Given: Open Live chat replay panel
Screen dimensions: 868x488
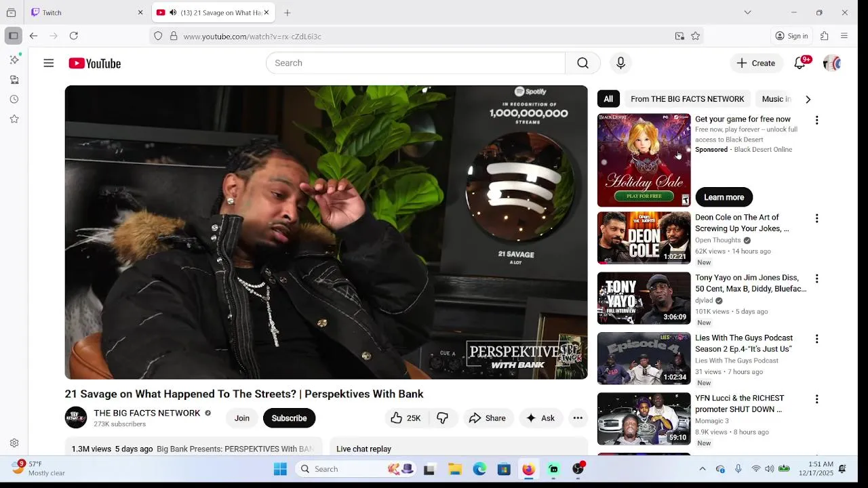Looking at the screenshot, I should tap(458, 447).
